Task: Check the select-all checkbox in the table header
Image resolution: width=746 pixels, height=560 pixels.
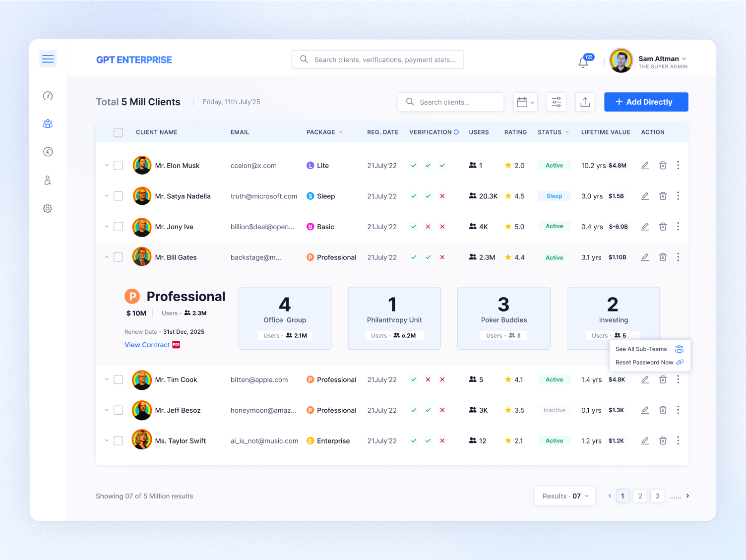Action: [x=118, y=132]
